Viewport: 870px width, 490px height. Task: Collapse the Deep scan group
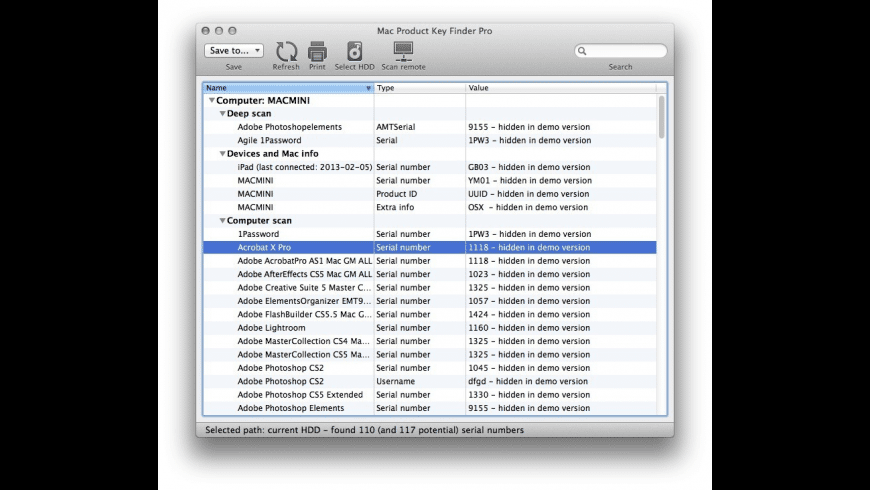tap(222, 114)
